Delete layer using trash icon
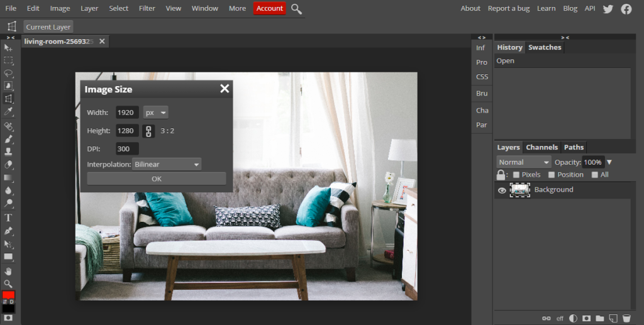Screen dimensions: 644x325 [x=626, y=318]
